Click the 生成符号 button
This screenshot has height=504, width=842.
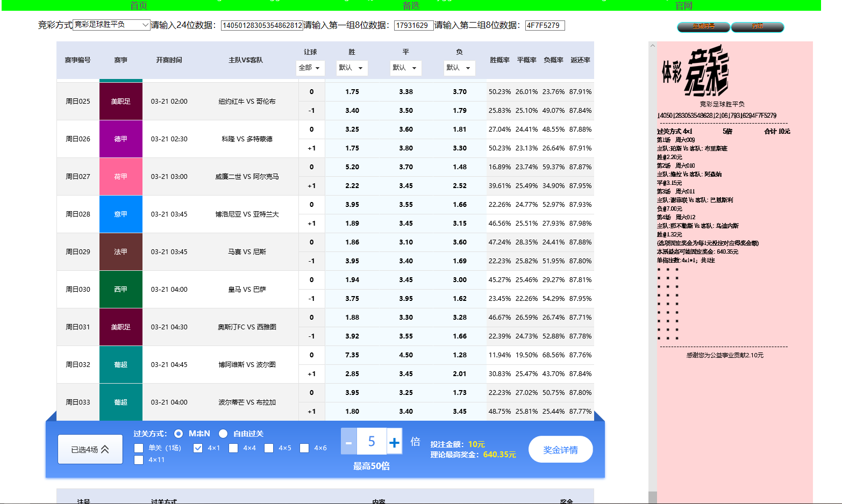point(703,26)
